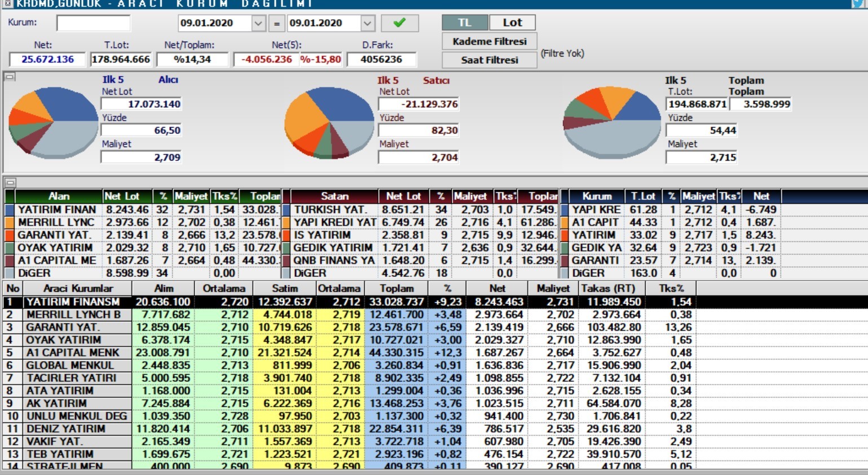Sort top-right table by Kurum header
The height and width of the screenshot is (475, 868).
pos(597,196)
